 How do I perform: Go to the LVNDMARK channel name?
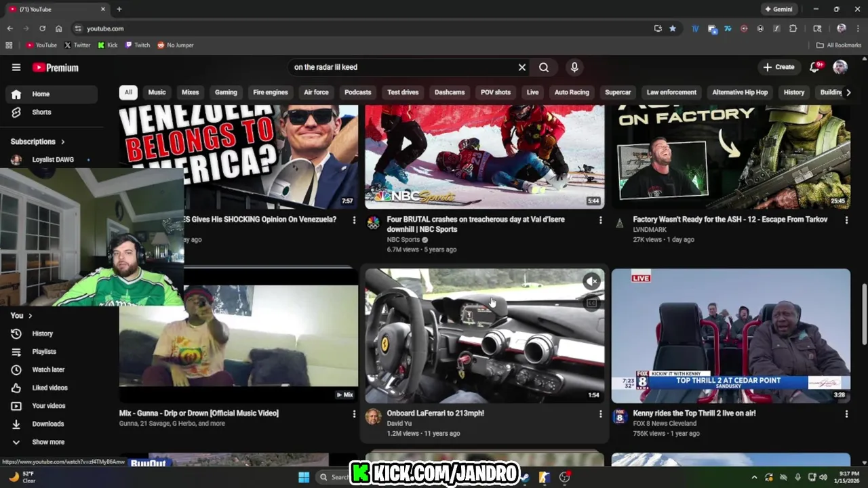(650, 230)
